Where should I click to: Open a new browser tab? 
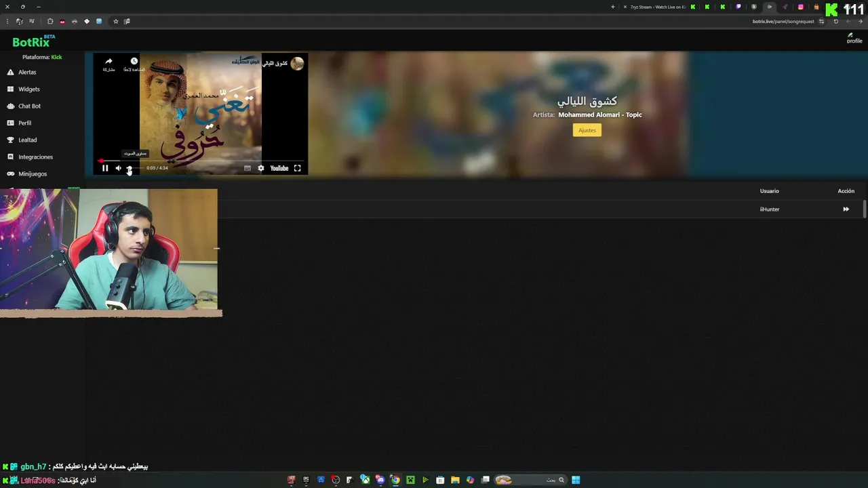tap(613, 7)
